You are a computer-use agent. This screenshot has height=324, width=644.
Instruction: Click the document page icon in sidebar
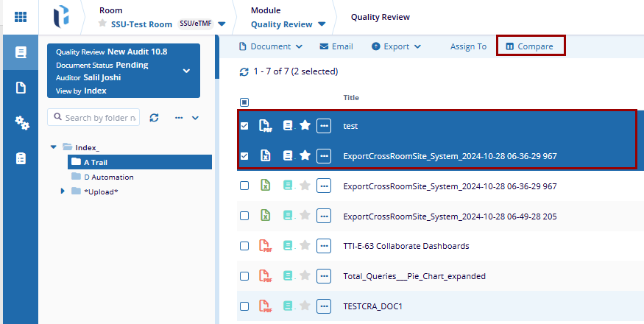tap(21, 88)
